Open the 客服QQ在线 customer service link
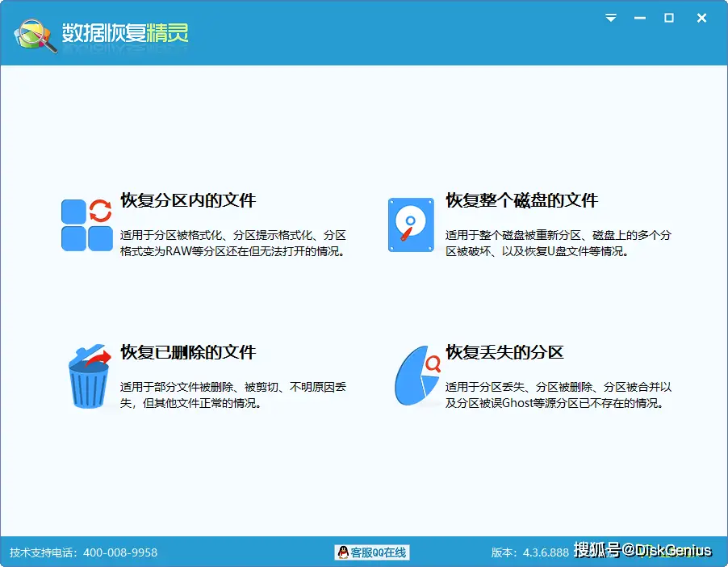 tap(376, 552)
